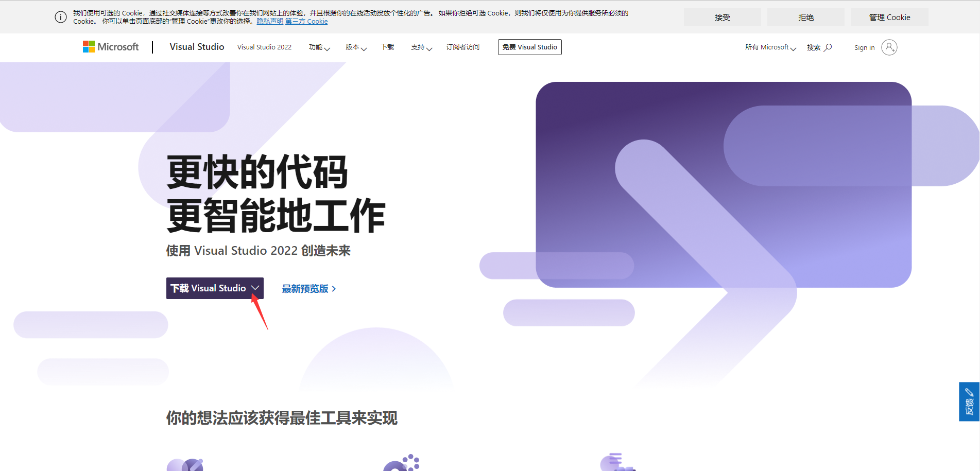This screenshot has height=471, width=980.
Task: Open the 订阅者访问 nav item
Action: 462,47
